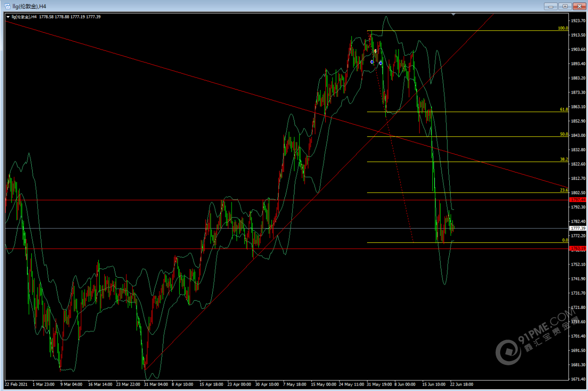Image resolution: width=588 pixels, height=391 pixels.
Task: Select the Fibonacci 23.6 level label
Action: [x=564, y=190]
